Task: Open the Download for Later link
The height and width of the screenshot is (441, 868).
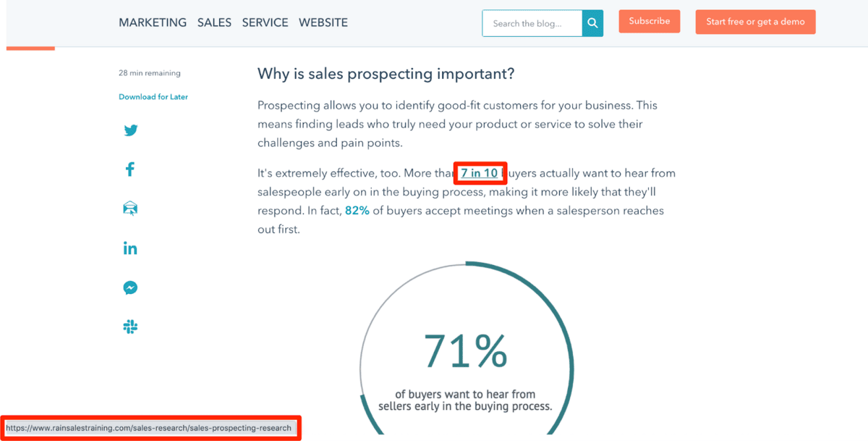Action: [153, 96]
